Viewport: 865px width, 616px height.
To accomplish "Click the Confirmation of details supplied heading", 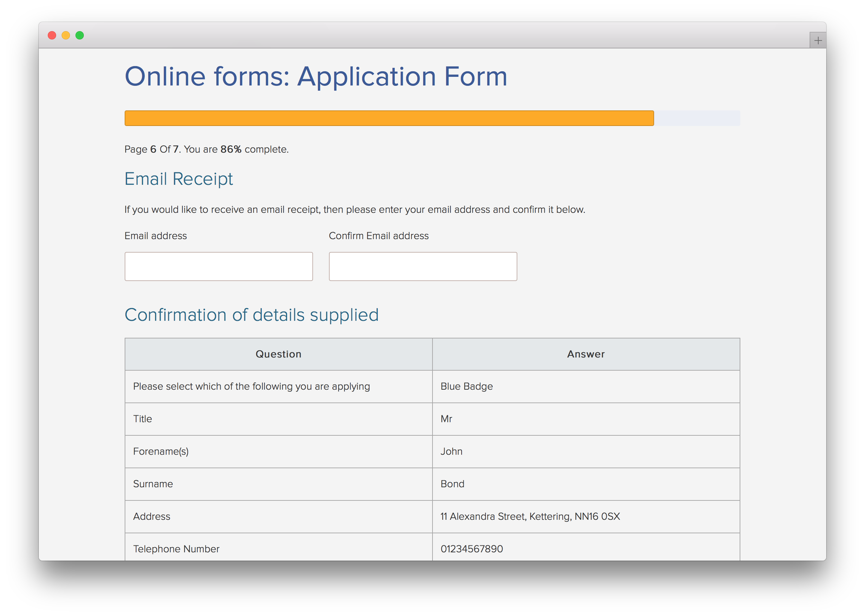I will click(252, 315).
